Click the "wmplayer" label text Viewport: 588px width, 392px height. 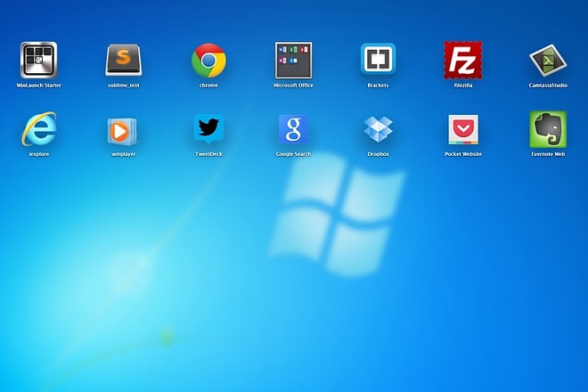pos(124,154)
